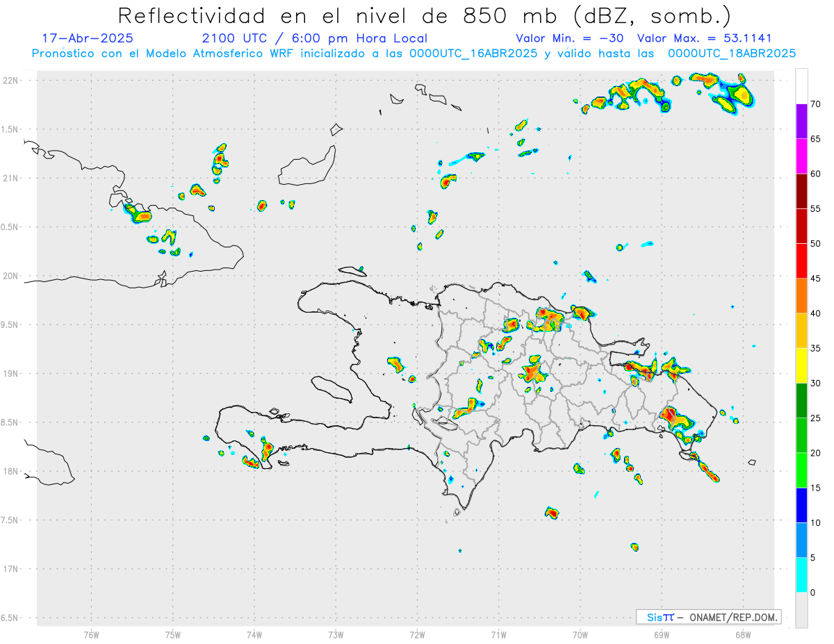834x644 pixels.
Task: Click the amber 35–40 dBZ colorbar segment
Action: click(801, 331)
